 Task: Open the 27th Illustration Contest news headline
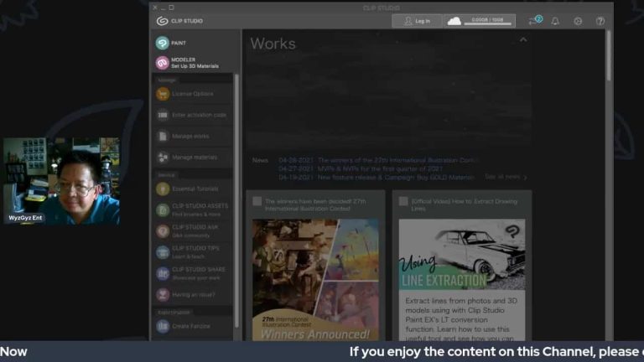tap(396, 159)
